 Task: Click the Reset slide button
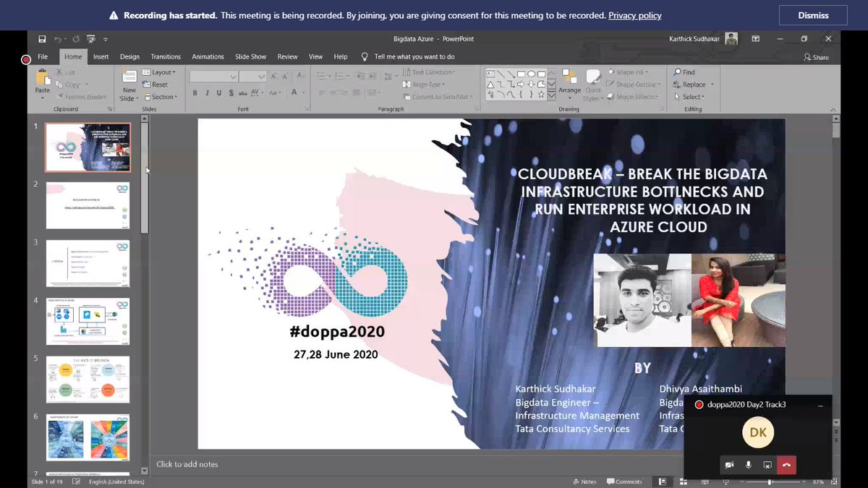tap(156, 85)
